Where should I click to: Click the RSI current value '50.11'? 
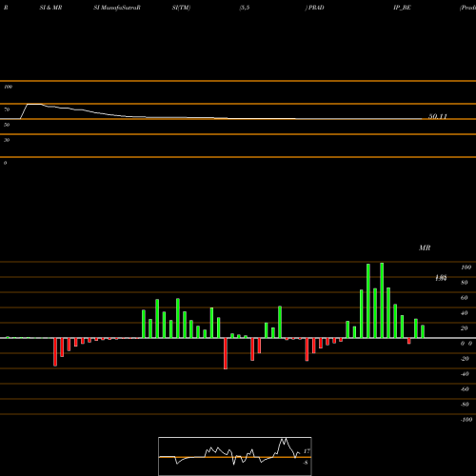(438, 116)
